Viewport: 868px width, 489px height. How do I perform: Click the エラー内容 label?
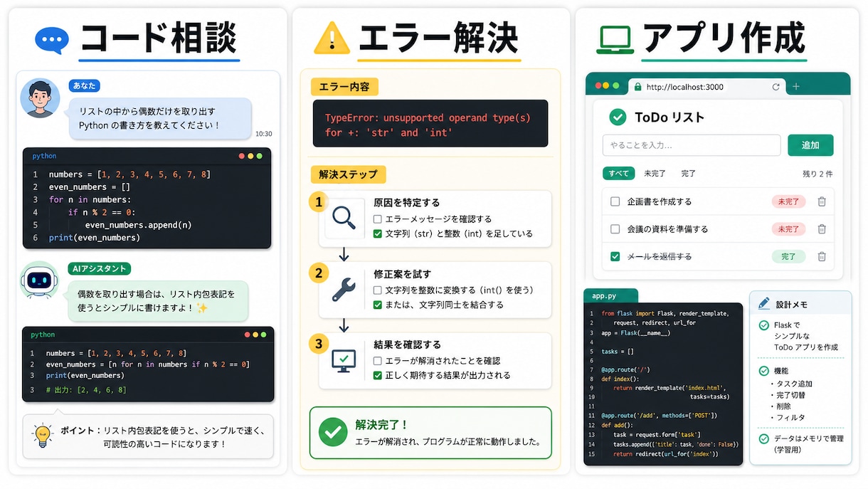click(x=344, y=88)
